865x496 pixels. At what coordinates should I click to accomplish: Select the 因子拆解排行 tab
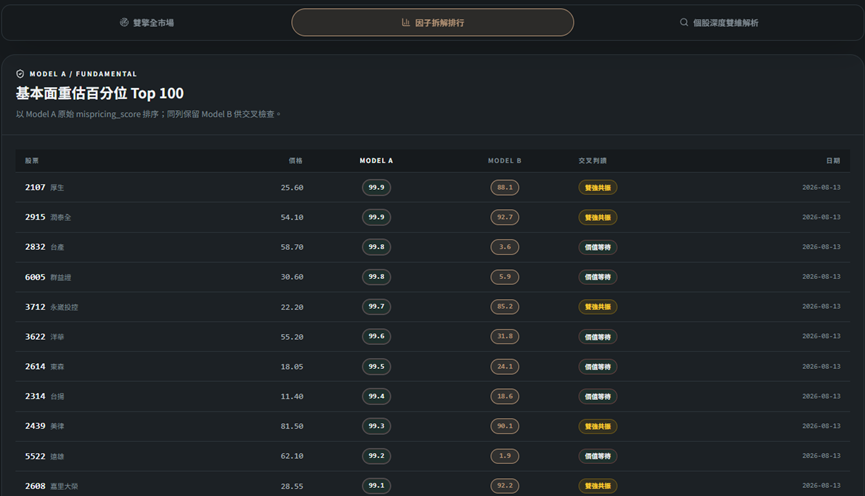(x=432, y=23)
